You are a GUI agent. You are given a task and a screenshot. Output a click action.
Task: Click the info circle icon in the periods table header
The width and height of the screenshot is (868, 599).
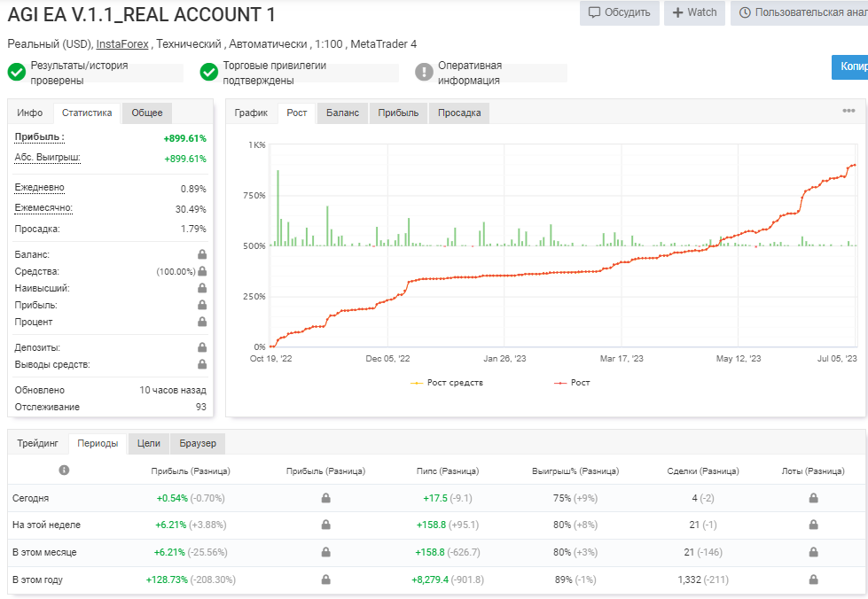(x=64, y=471)
